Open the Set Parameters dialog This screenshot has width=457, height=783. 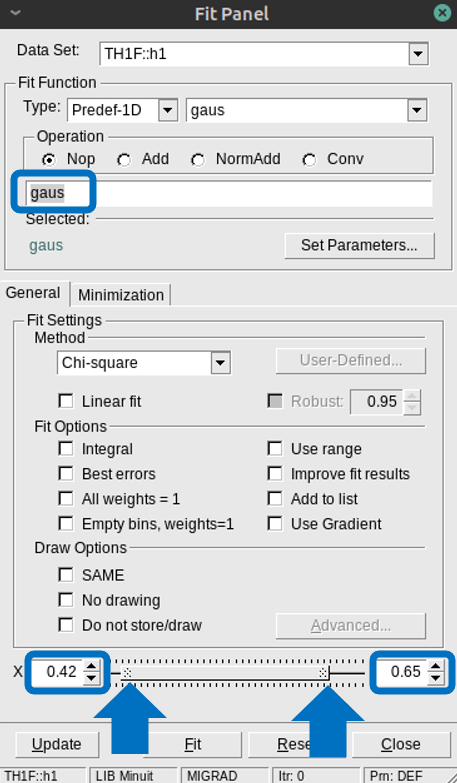coord(359,245)
